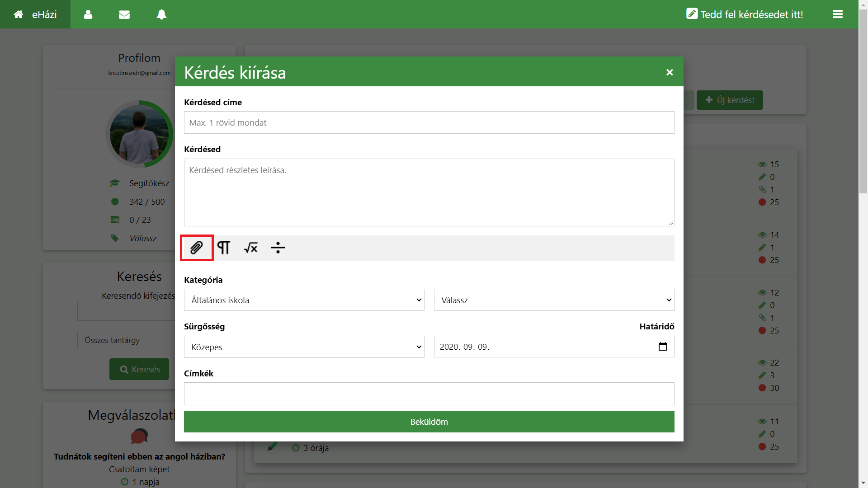Click the division symbol icon
868x488 pixels.
(x=278, y=248)
